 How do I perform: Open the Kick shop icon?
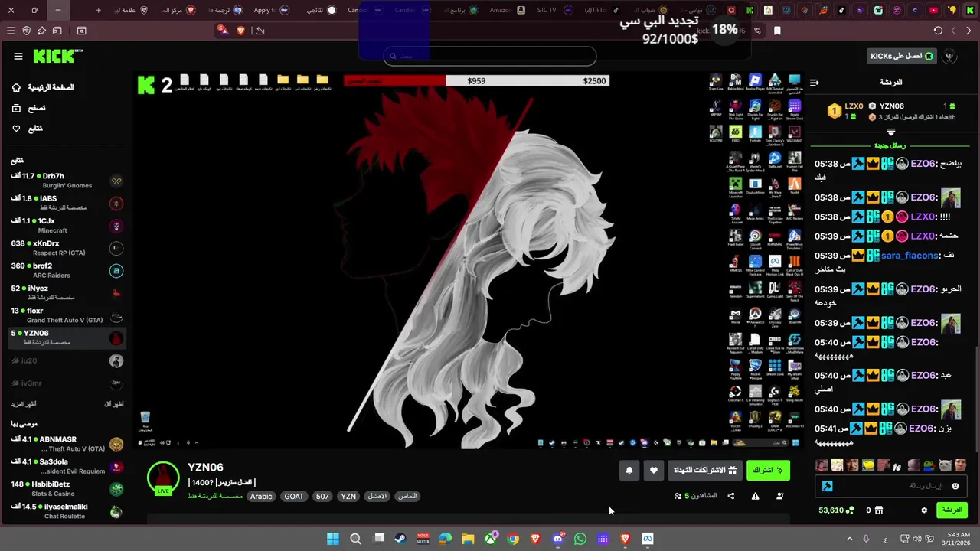click(x=878, y=510)
